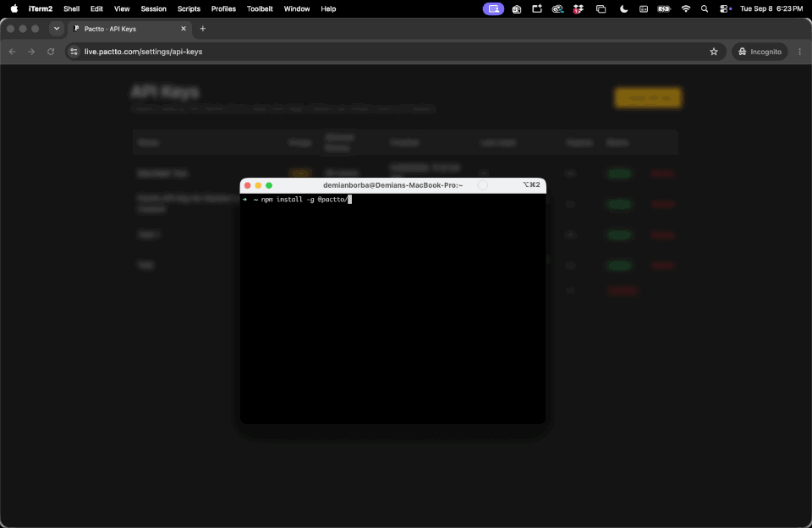Zoom the terminal window with green button

pos(269,185)
